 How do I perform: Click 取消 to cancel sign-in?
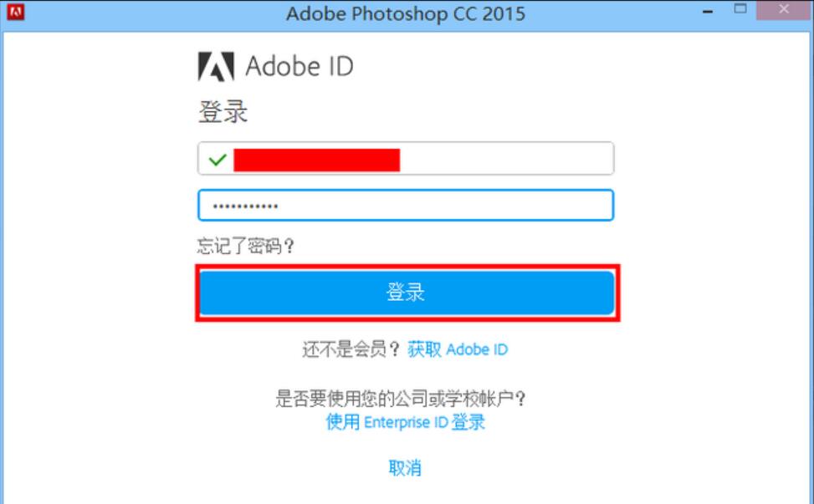click(x=405, y=468)
